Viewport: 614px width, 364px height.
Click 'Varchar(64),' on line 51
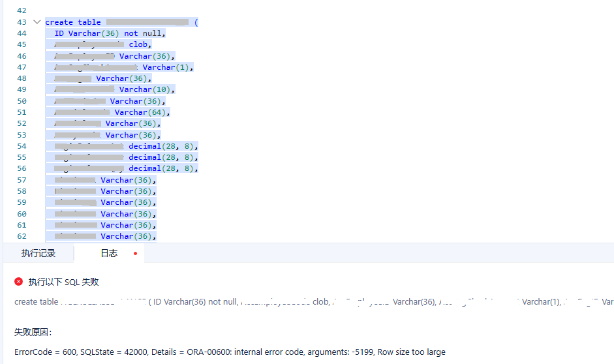coord(142,112)
